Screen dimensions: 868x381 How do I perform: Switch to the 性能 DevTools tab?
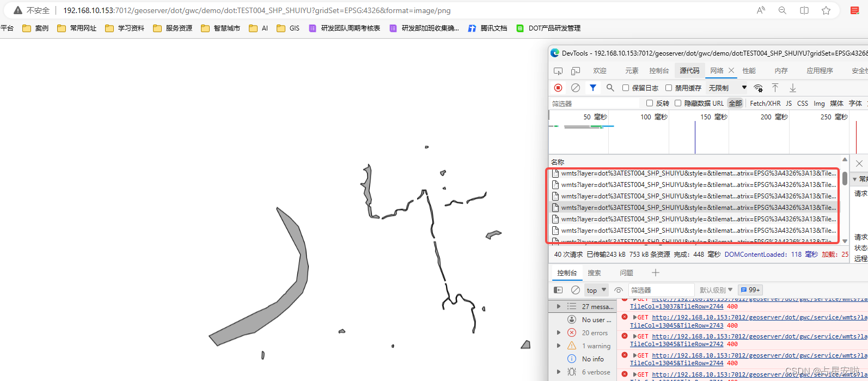749,71
